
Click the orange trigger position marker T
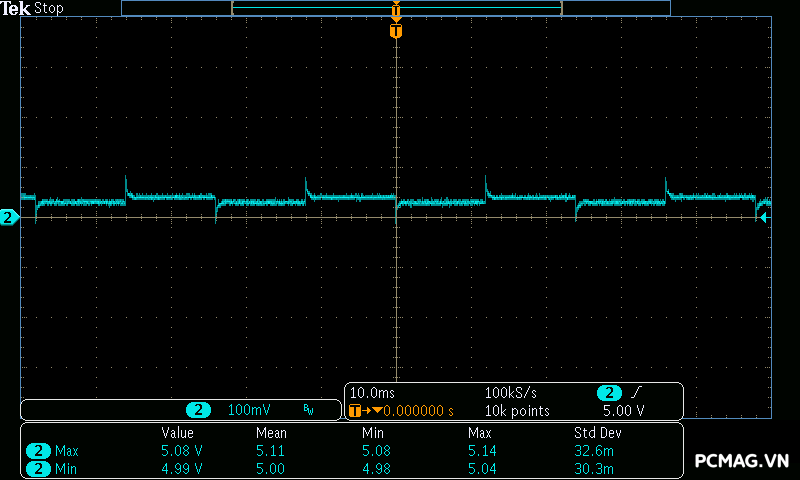(396, 31)
